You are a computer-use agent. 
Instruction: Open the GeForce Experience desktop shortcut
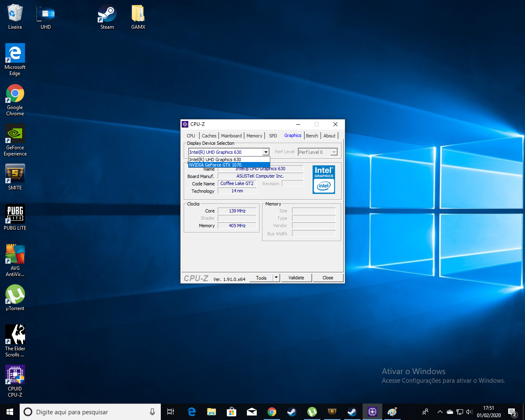click(x=15, y=140)
